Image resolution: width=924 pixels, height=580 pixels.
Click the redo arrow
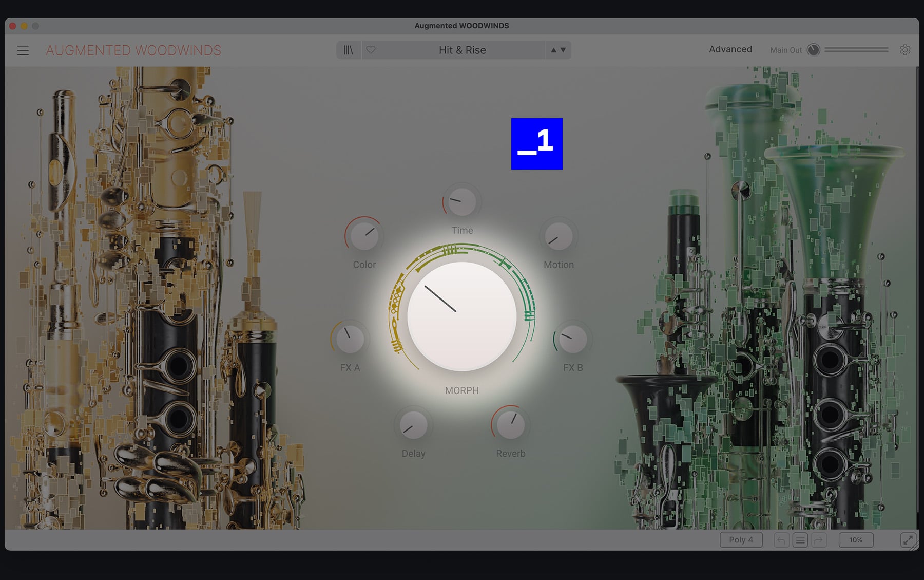pyautogui.click(x=819, y=540)
